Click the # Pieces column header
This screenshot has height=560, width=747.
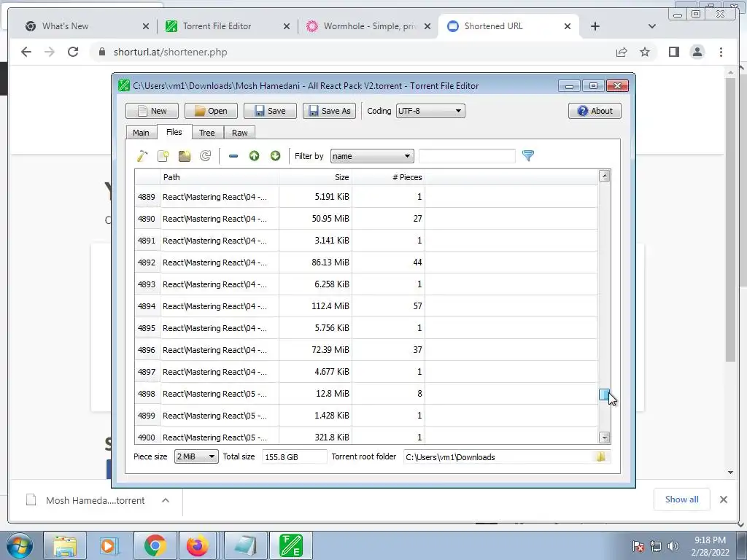[388, 177]
